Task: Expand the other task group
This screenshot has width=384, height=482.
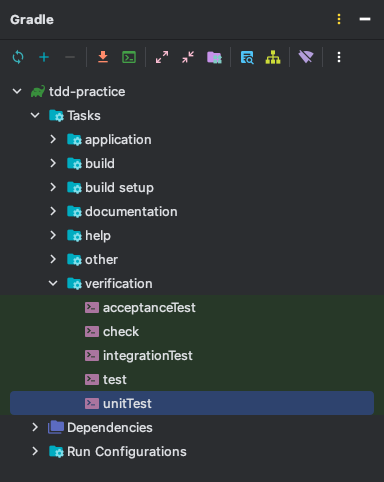Action: click(x=53, y=259)
